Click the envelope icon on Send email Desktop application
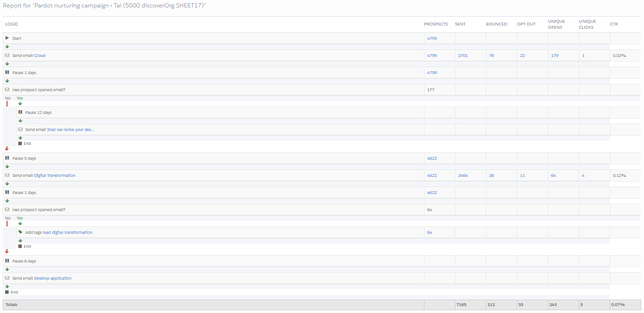644x313 pixels. click(x=7, y=278)
